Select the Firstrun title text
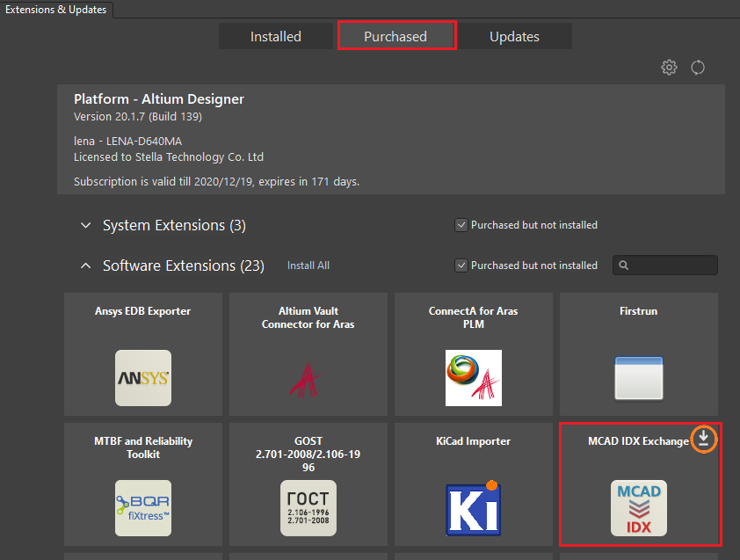Viewport: 740px width, 560px height. click(639, 311)
